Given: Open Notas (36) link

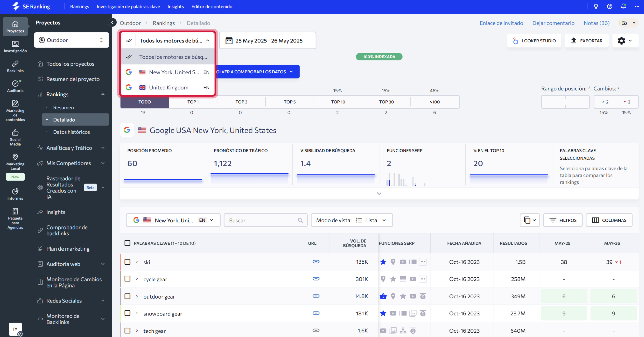Looking at the screenshot, I should point(597,23).
